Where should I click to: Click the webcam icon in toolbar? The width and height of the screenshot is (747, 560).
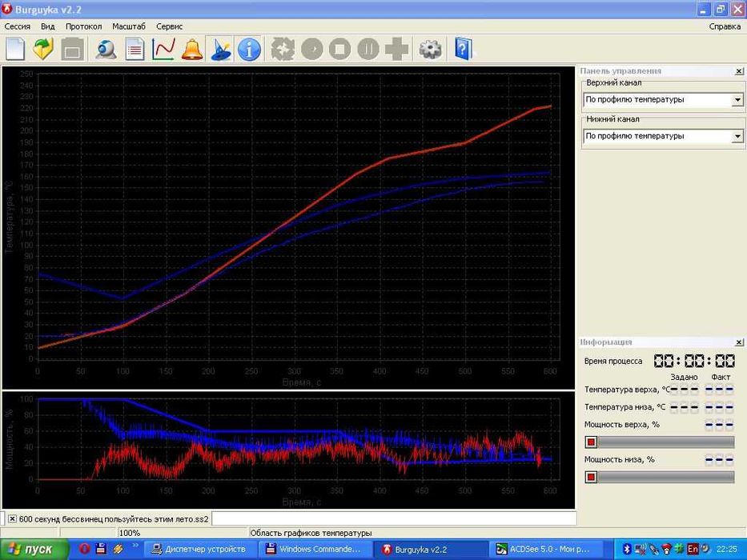106,49
